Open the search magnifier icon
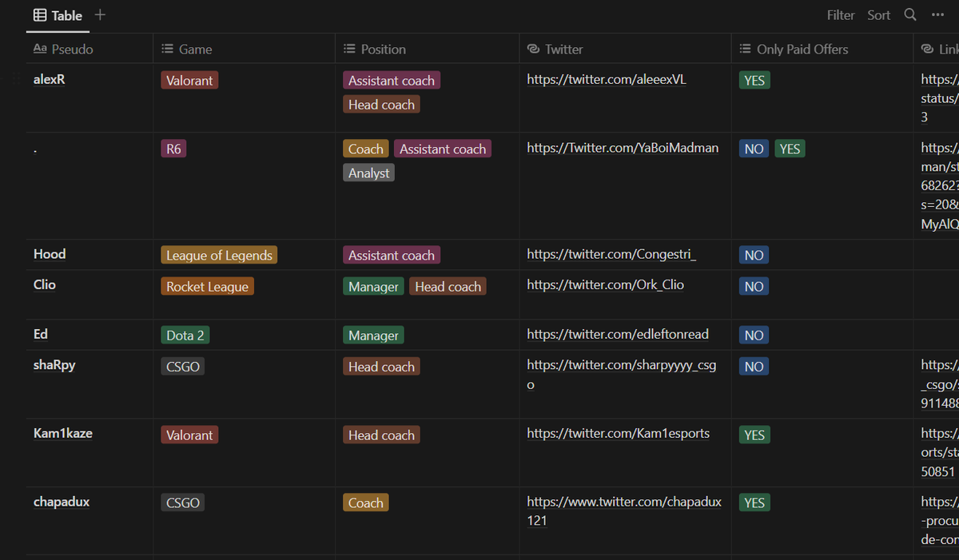 coord(910,15)
